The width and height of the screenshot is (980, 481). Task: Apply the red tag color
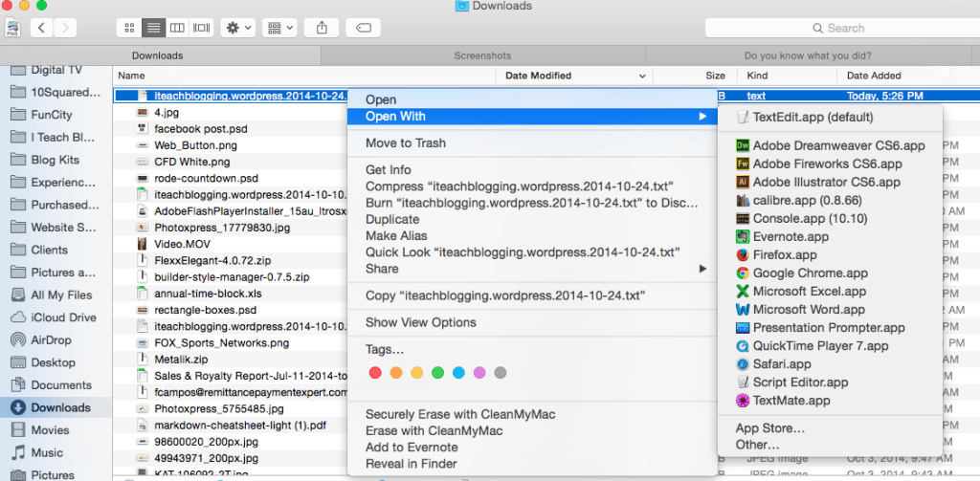point(374,372)
